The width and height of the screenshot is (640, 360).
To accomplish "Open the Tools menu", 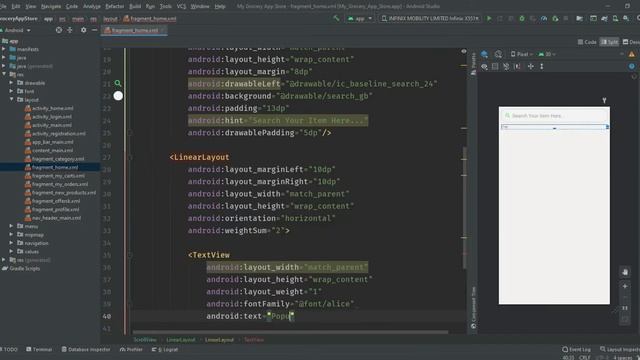I will point(165,6).
